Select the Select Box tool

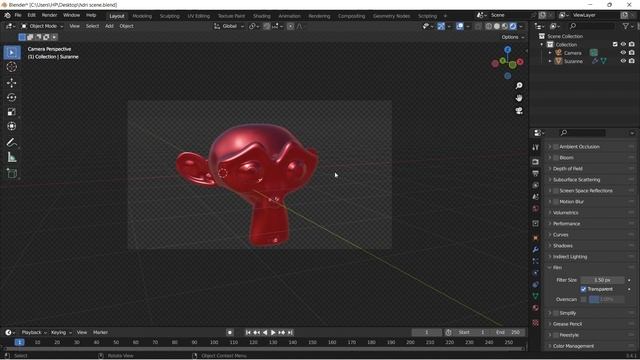click(x=12, y=53)
